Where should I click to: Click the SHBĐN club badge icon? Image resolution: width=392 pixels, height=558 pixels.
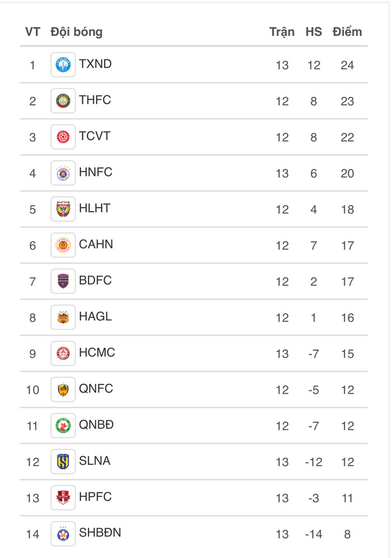click(x=63, y=533)
